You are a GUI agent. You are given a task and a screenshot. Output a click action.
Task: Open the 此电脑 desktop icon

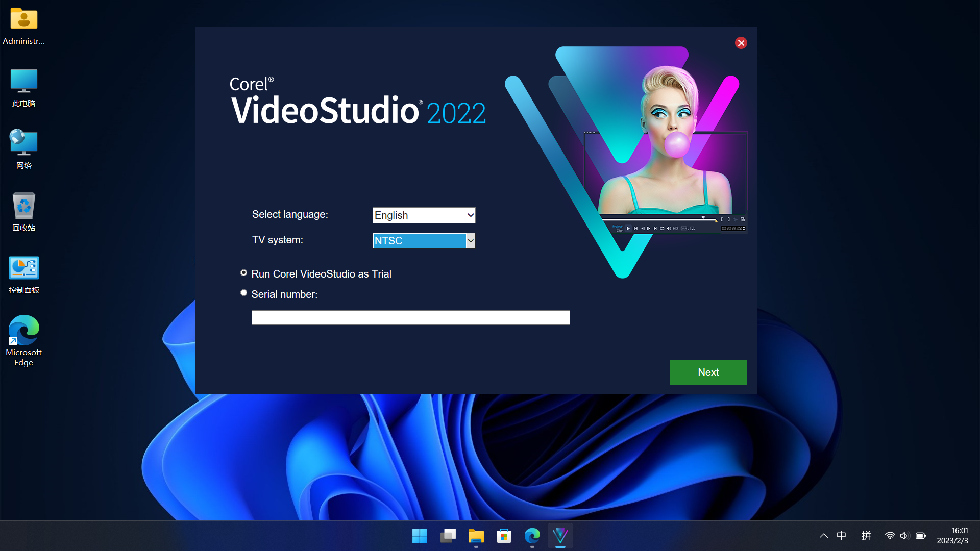coord(23,88)
